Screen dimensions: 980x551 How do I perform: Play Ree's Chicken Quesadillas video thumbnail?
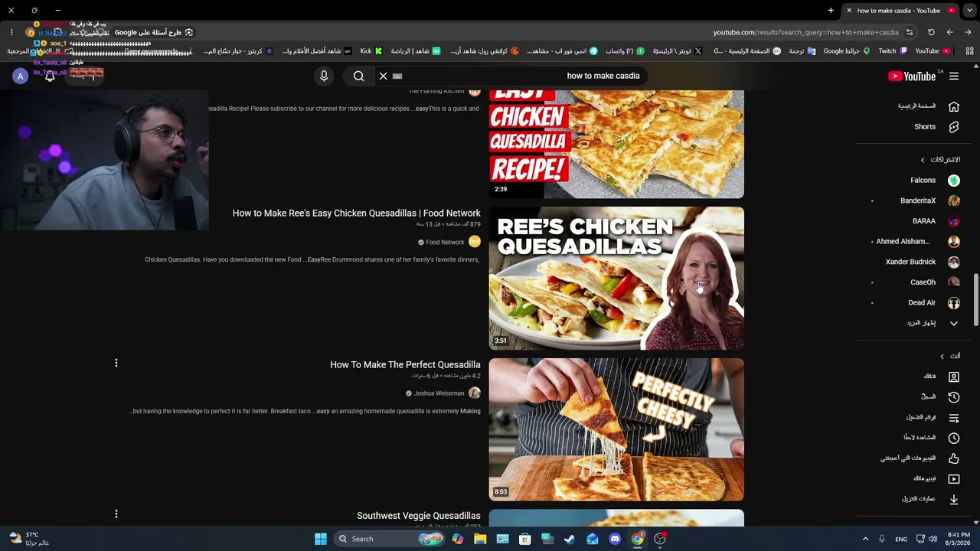point(616,279)
